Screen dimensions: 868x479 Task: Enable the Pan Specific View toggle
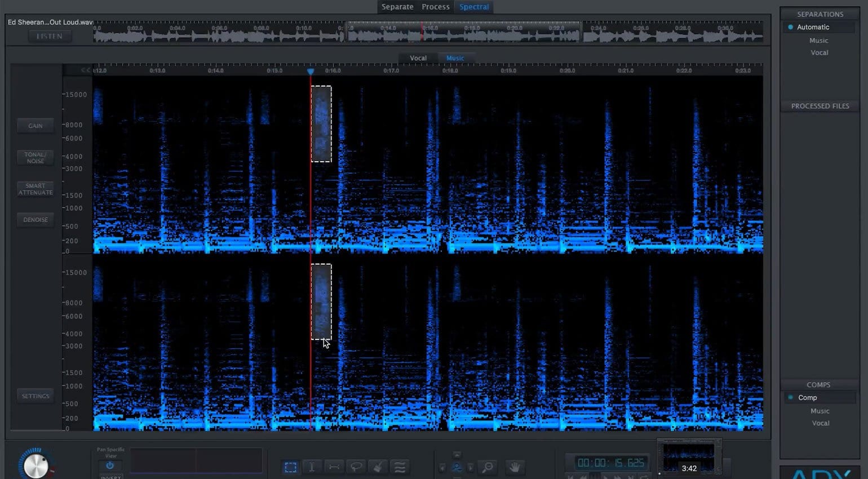(x=110, y=465)
